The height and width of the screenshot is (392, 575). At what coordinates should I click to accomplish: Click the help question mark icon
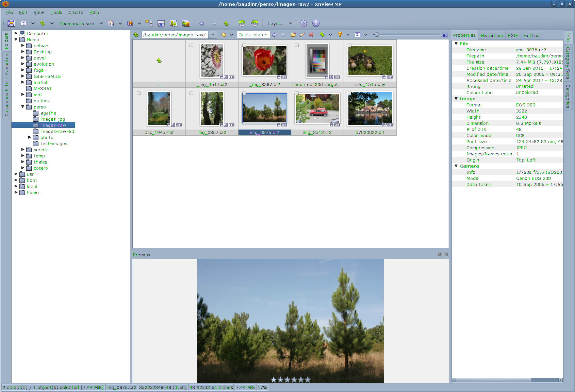[316, 23]
